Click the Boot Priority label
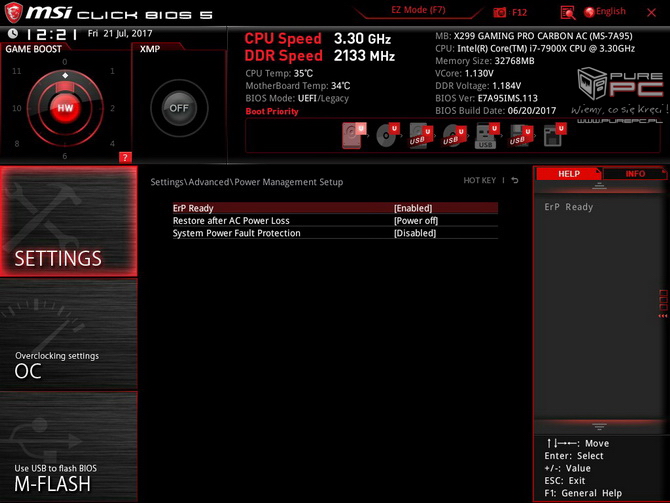 tap(272, 111)
